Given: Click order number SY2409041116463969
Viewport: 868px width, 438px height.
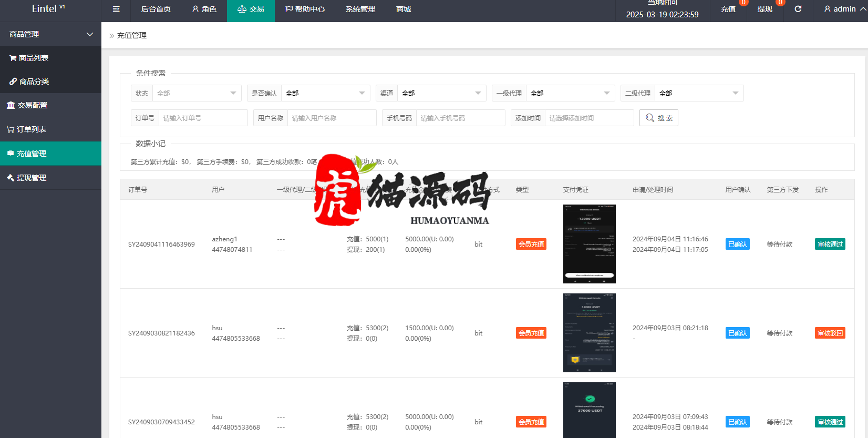Looking at the screenshot, I should click(161, 245).
